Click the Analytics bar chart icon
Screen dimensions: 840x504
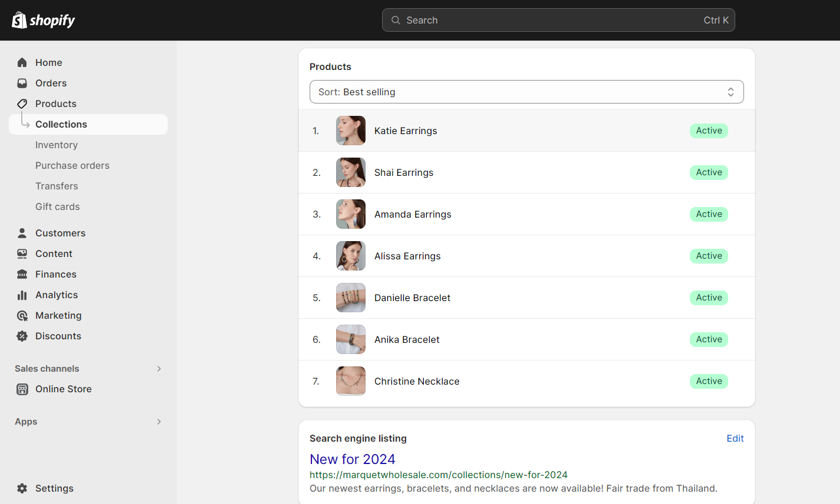tap(22, 295)
